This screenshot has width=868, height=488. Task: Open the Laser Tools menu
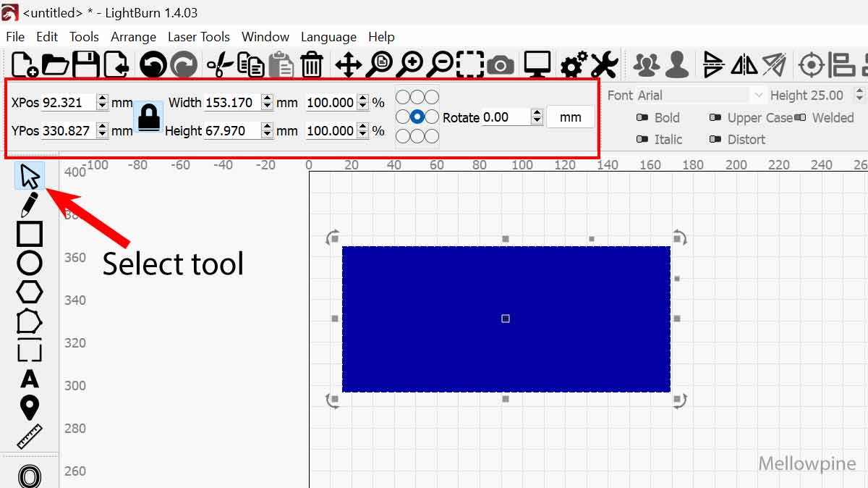click(x=199, y=37)
